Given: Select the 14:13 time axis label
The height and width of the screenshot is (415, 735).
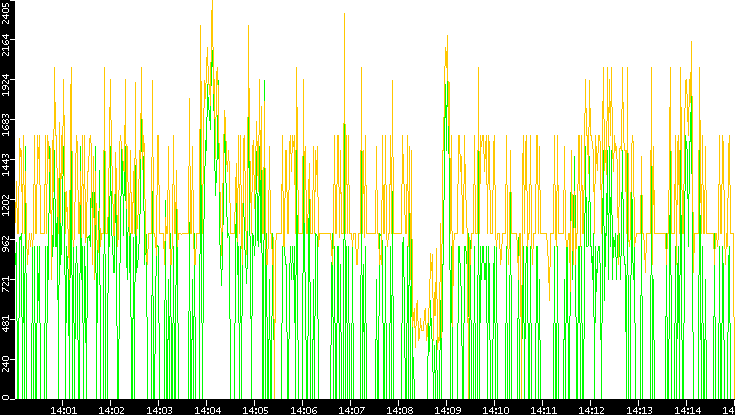Looking at the screenshot, I should pyautogui.click(x=638, y=410).
